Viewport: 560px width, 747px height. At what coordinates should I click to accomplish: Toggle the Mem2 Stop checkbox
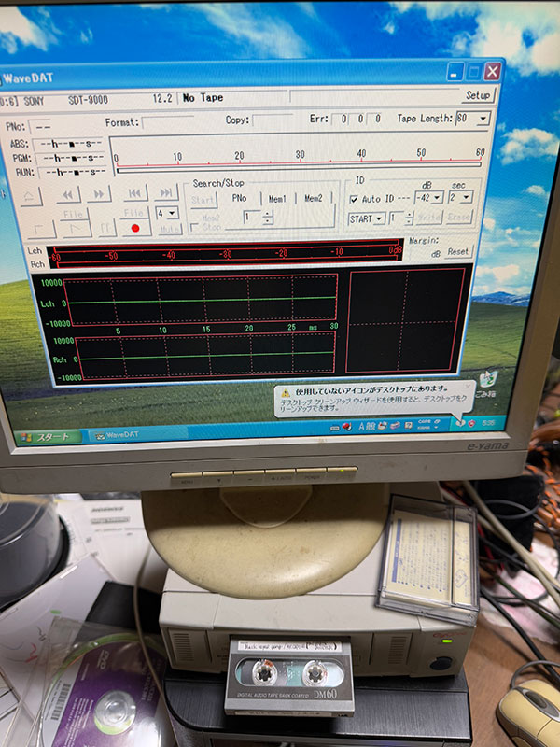click(195, 227)
